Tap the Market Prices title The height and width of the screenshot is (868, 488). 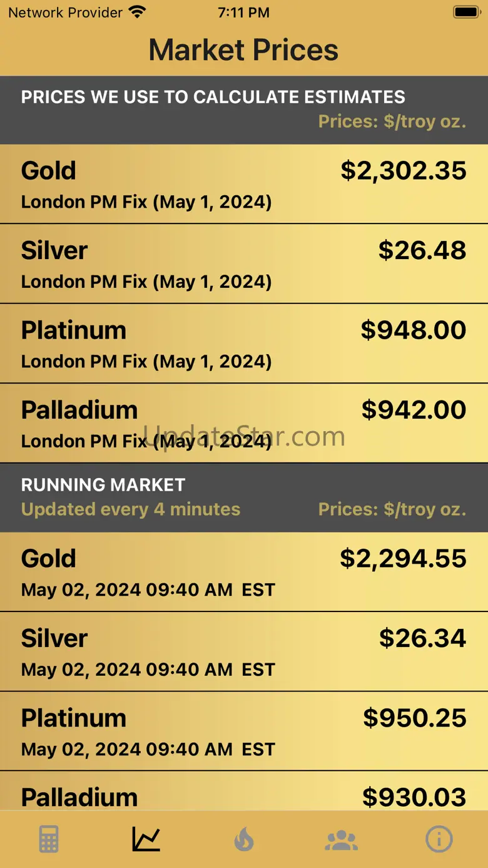243,50
